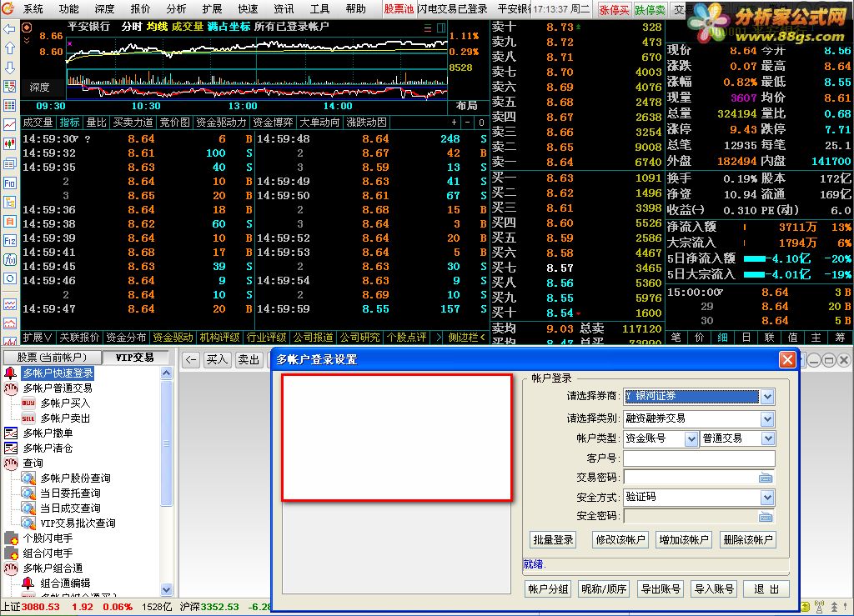Click the 修改该帐户 button
854x616 pixels.
click(x=620, y=540)
